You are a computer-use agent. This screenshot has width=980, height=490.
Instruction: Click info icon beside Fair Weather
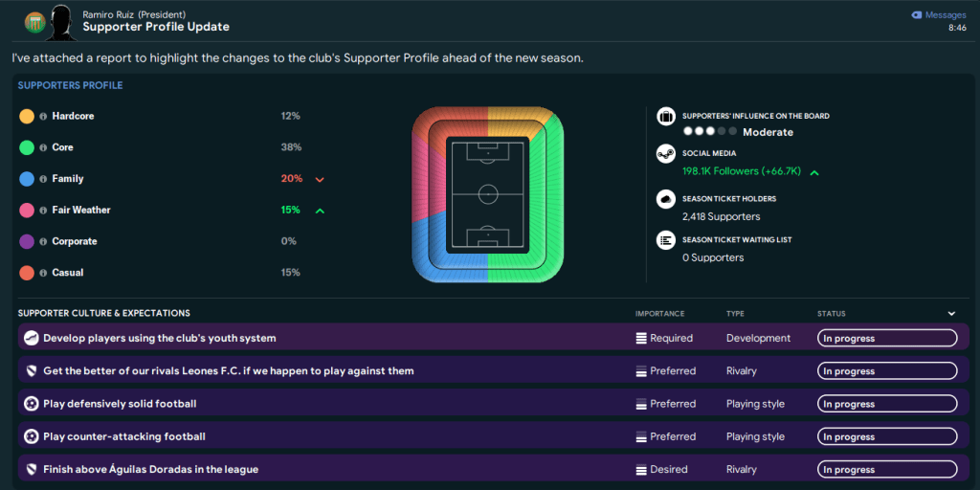click(x=43, y=211)
